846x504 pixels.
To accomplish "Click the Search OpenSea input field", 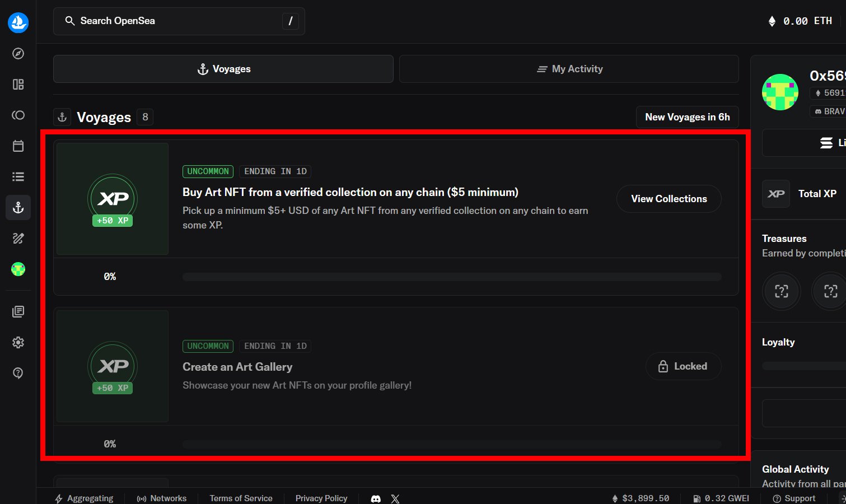I will pos(179,21).
